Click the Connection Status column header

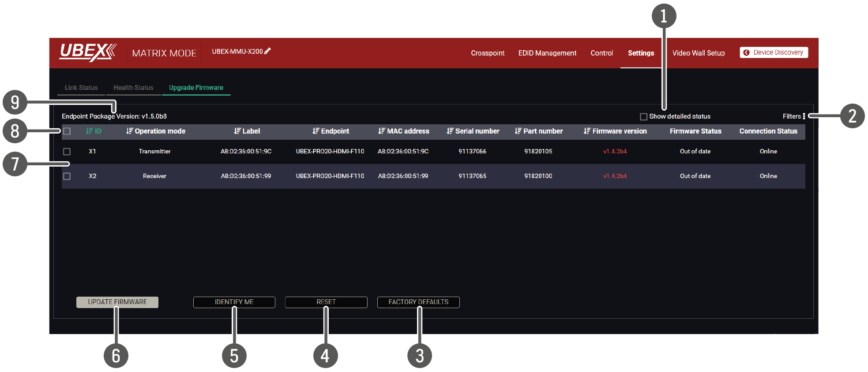tap(768, 131)
